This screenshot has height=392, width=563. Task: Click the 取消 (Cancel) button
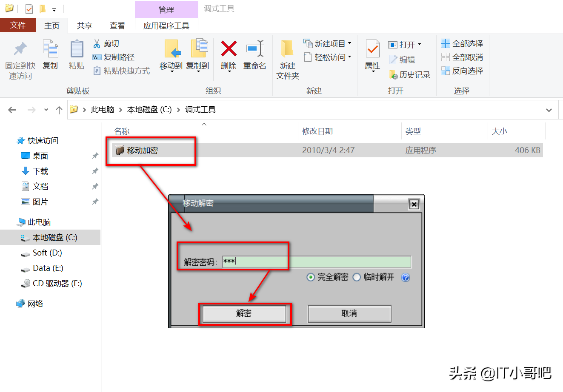point(349,314)
